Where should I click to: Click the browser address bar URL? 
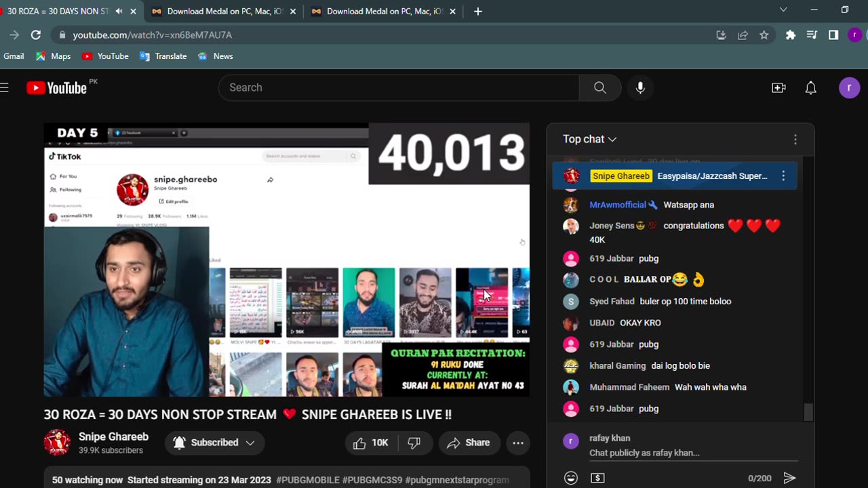tap(153, 35)
